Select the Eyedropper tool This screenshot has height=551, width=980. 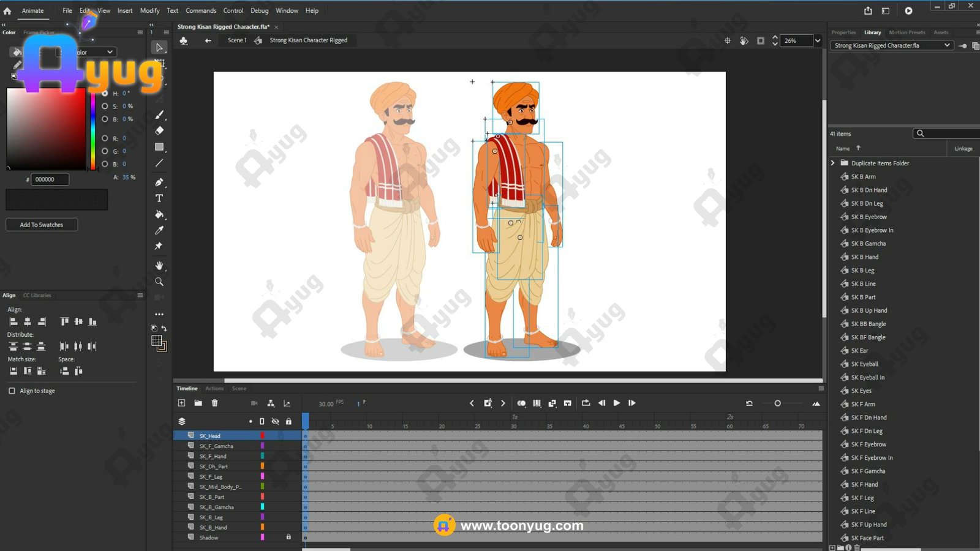coord(159,230)
